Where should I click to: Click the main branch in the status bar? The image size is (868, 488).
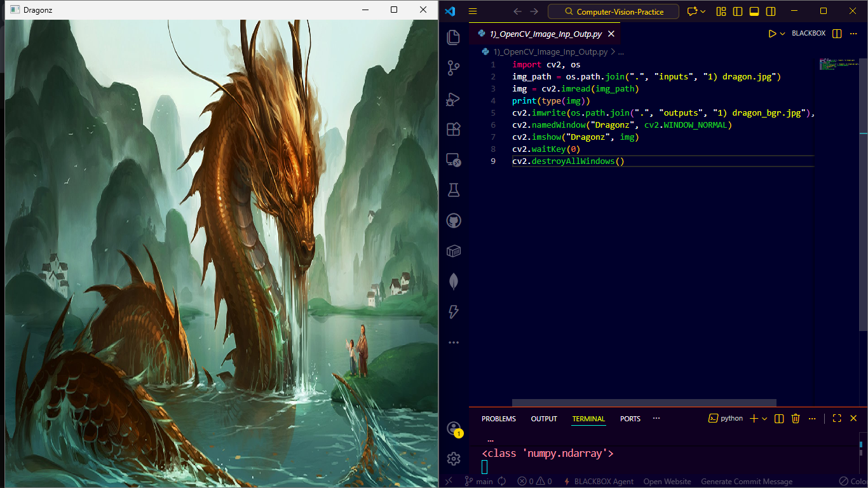click(x=479, y=482)
